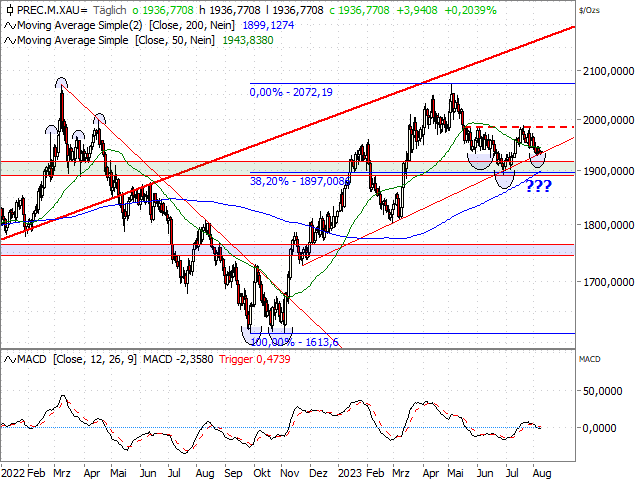The width and height of the screenshot is (640, 480).
Task: Click the percent change +0,2039%
Action: [x=470, y=10]
